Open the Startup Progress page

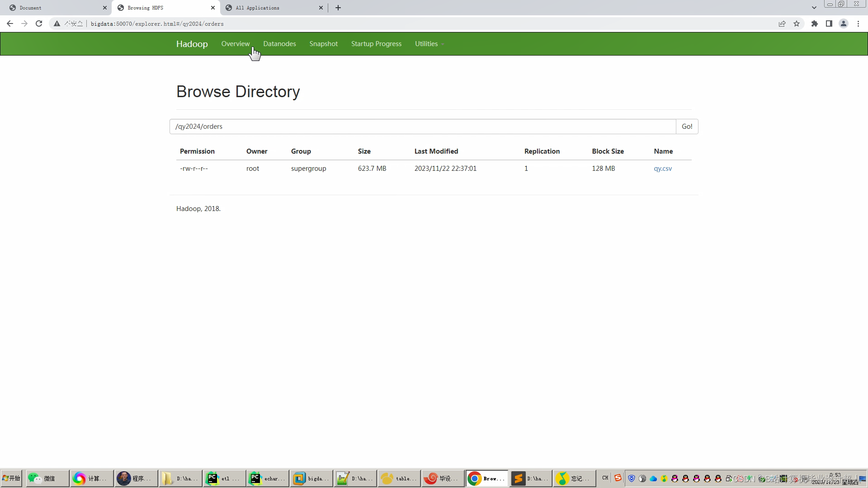(376, 44)
